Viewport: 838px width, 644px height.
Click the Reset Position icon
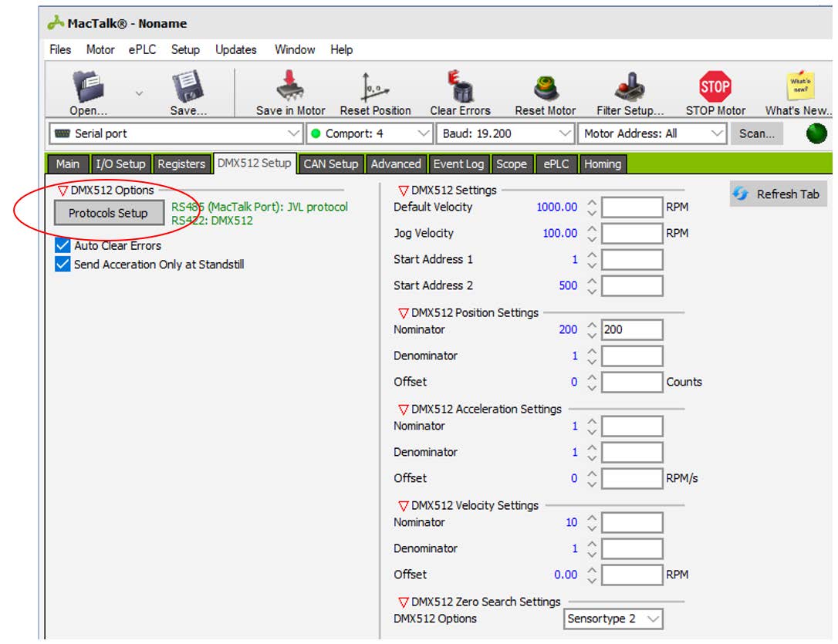[375, 86]
